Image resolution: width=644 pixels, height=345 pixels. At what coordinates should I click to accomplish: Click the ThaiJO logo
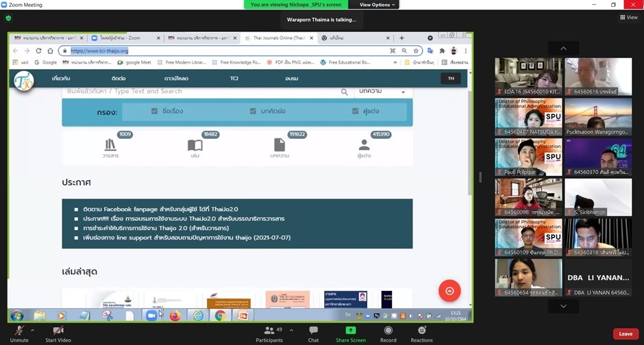click(24, 80)
